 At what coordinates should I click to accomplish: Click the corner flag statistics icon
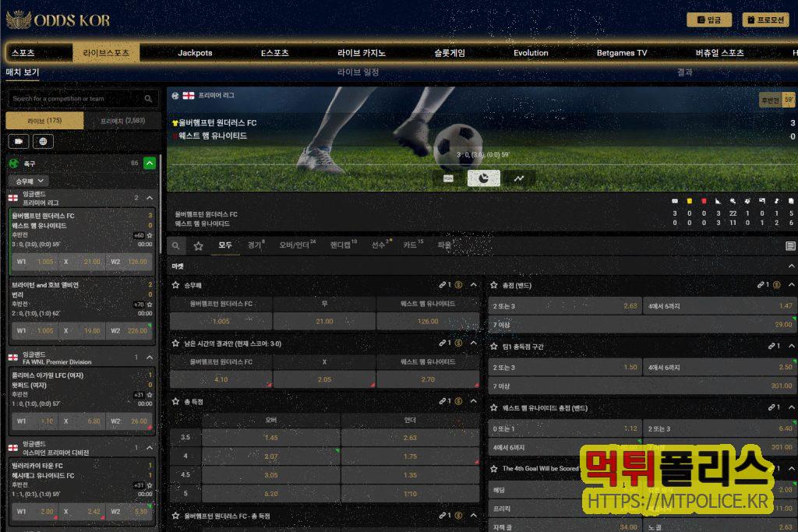718,202
